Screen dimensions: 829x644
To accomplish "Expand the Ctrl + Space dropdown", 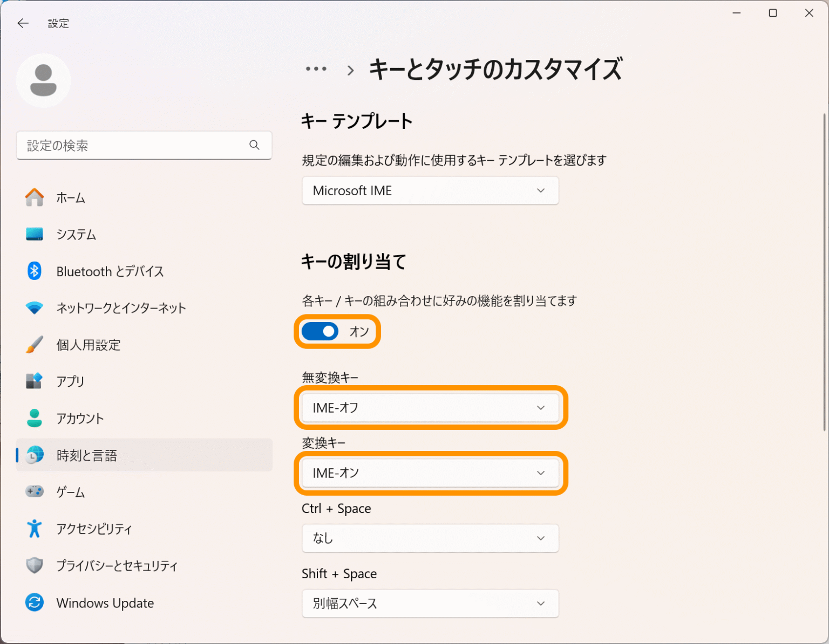I will tap(430, 538).
